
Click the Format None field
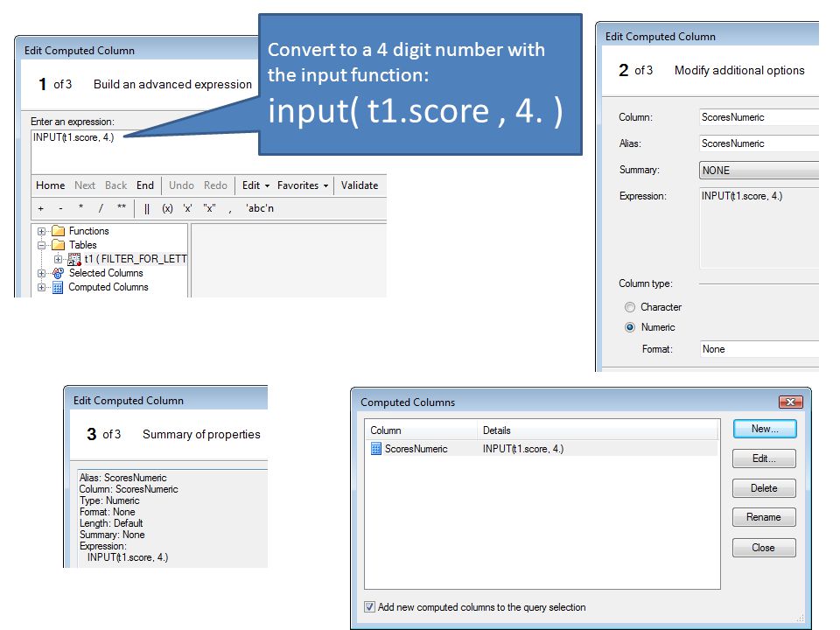pyautogui.click(x=759, y=349)
